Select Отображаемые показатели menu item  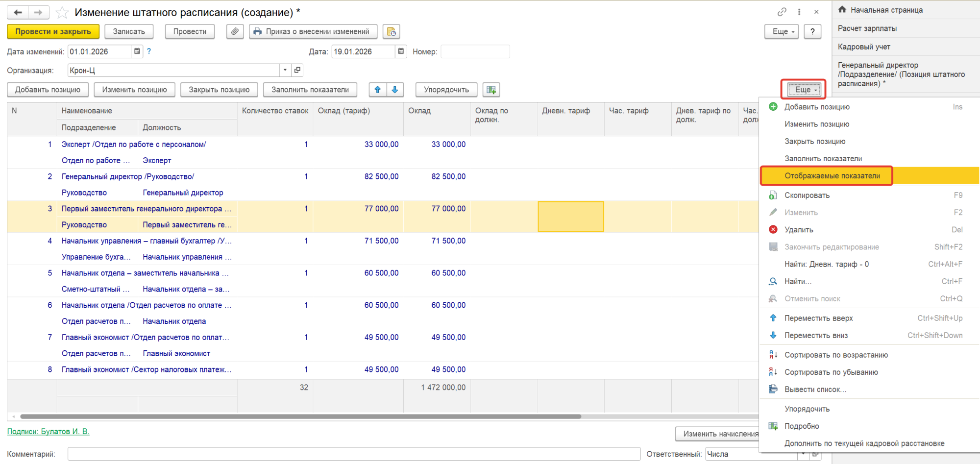pyautogui.click(x=832, y=176)
